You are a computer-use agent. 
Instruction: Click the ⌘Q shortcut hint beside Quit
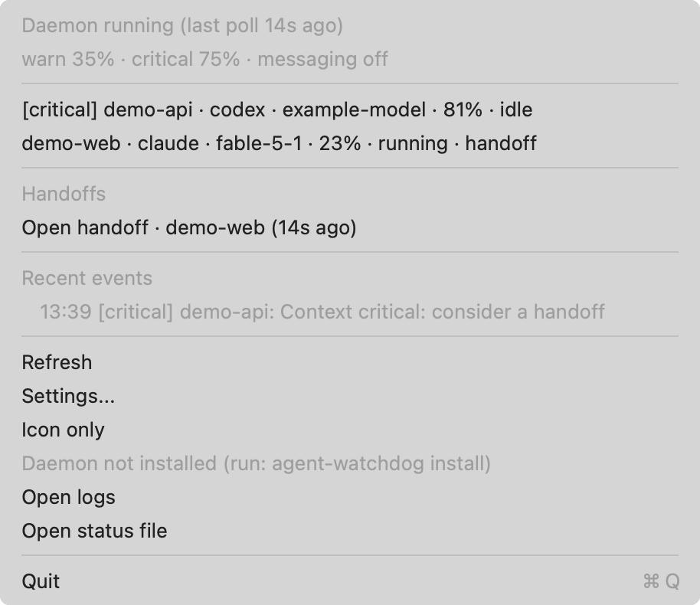coord(661,581)
